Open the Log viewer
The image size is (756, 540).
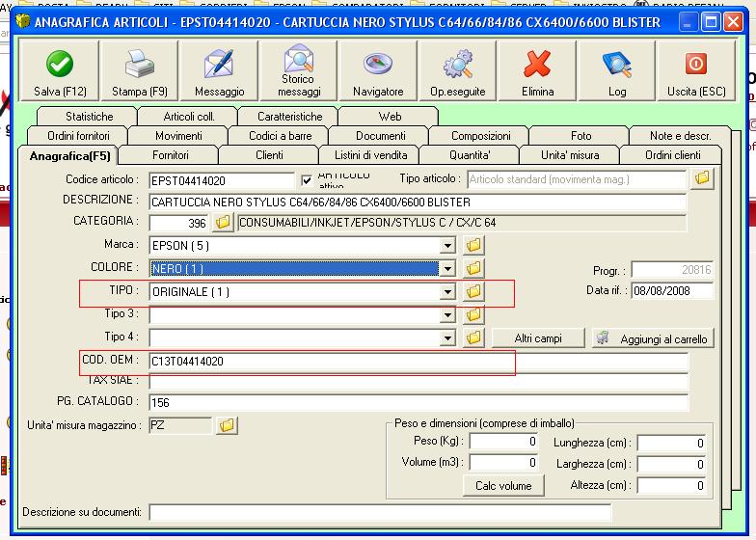click(617, 71)
